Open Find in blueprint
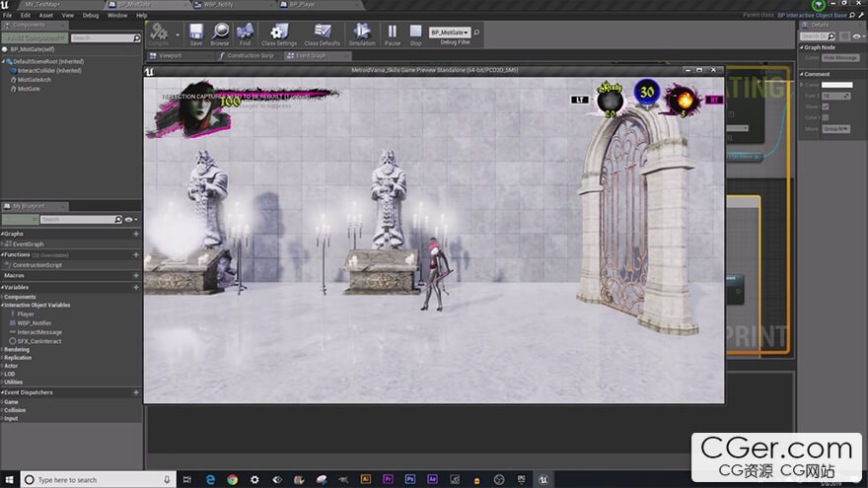 pos(245,34)
